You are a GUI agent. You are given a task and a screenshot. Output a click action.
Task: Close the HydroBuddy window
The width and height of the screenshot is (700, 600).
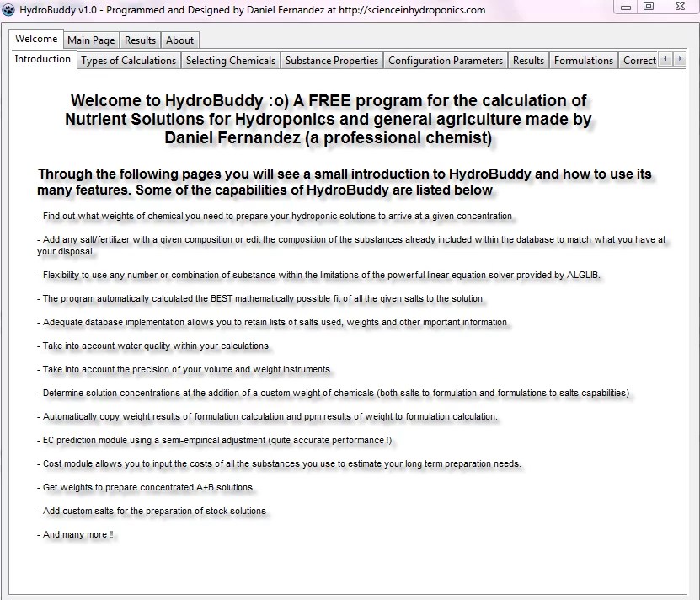click(x=680, y=7)
